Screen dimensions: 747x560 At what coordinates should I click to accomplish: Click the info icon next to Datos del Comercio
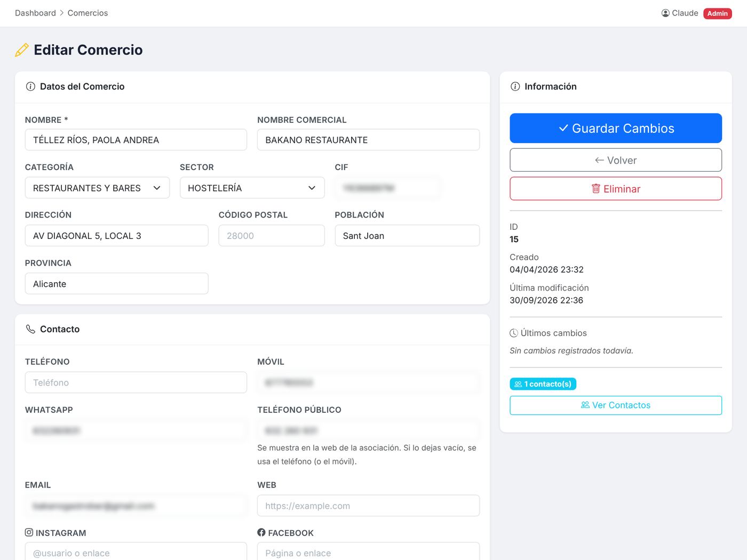[x=30, y=86]
